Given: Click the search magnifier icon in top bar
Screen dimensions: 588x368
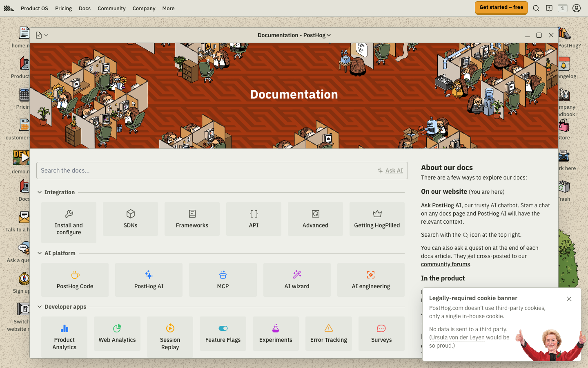Looking at the screenshot, I should 536,8.
